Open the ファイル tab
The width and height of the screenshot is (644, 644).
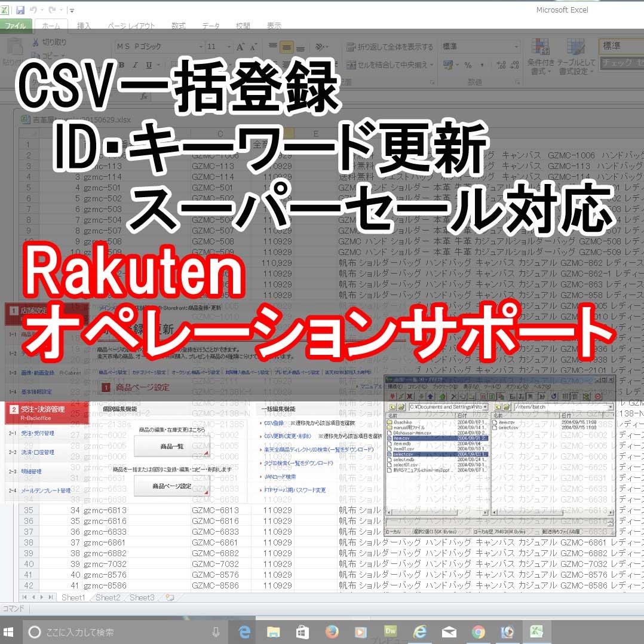point(16,26)
